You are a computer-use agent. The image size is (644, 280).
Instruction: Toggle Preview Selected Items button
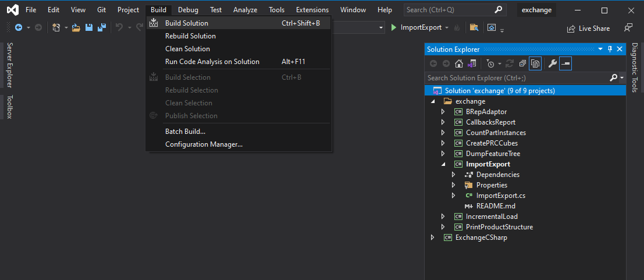coord(565,63)
